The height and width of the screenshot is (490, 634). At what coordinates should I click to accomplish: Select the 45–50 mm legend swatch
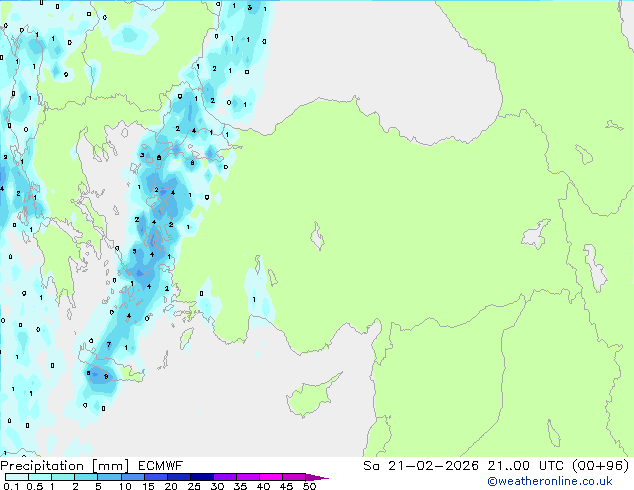coord(294,477)
